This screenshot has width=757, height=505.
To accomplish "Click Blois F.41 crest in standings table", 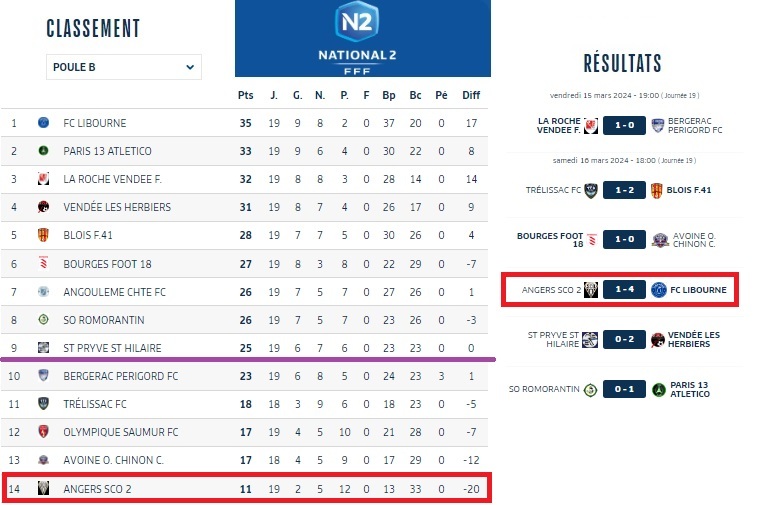I will point(43,235).
